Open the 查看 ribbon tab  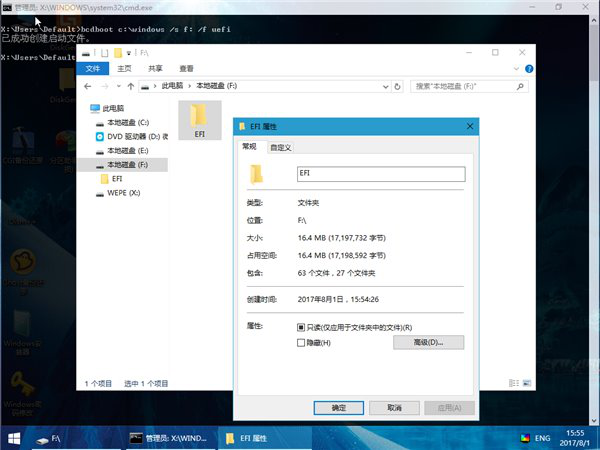tap(185, 69)
